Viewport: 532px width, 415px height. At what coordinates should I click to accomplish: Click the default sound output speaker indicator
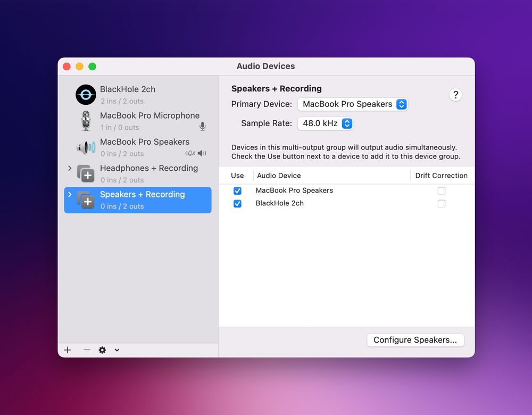click(x=202, y=153)
